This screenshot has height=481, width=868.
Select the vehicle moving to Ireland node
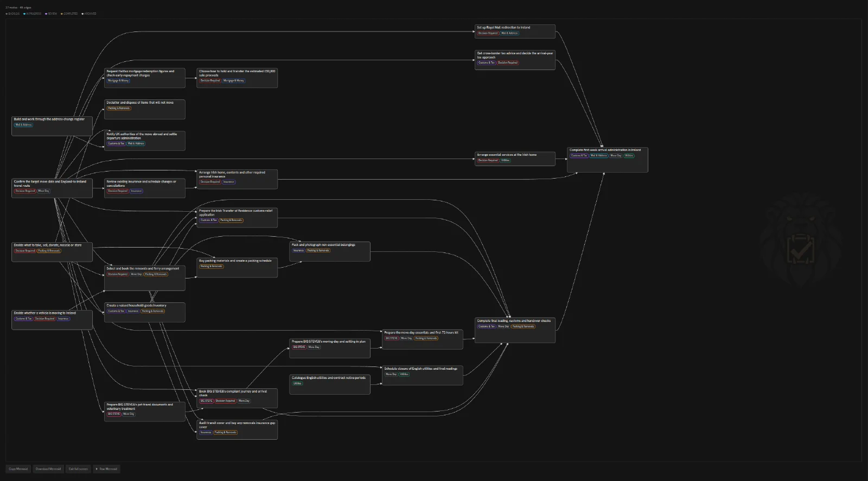coord(52,320)
